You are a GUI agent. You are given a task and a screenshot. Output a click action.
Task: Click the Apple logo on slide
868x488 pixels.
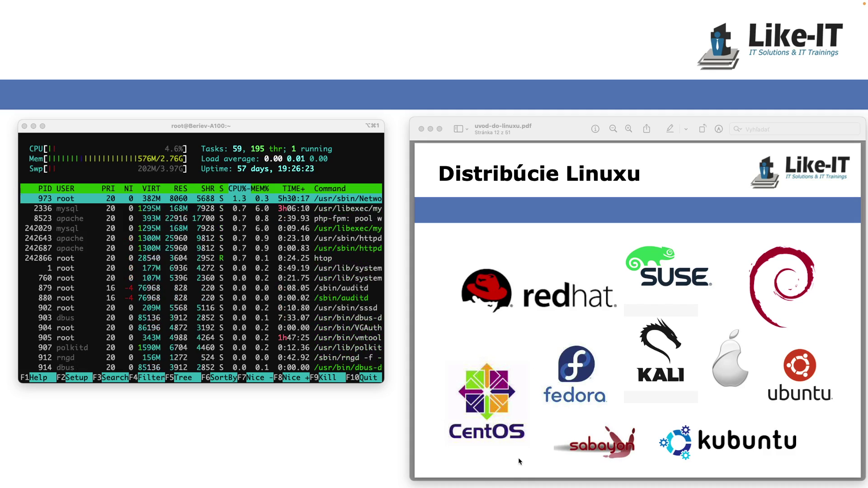tap(730, 358)
